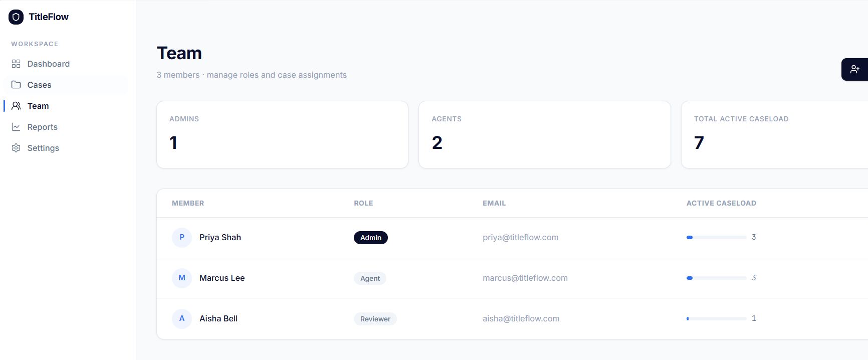Click the Agents stat card

click(x=545, y=135)
